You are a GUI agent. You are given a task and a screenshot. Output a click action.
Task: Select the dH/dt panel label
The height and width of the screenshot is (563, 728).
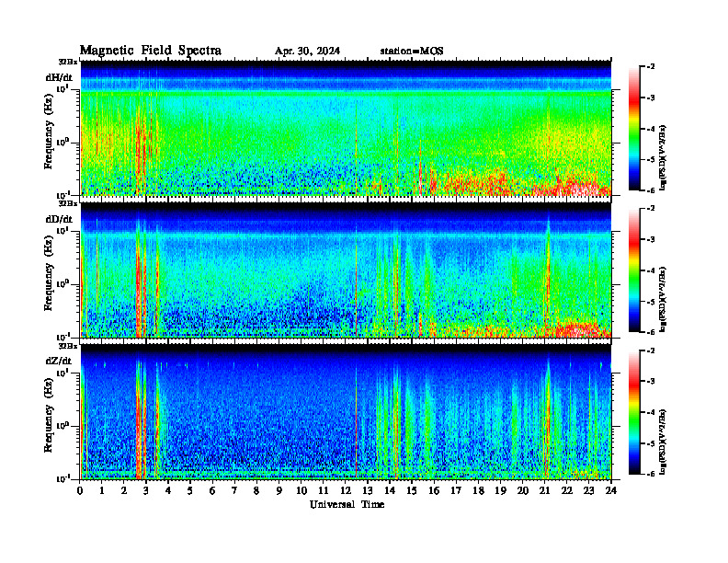click(x=59, y=77)
